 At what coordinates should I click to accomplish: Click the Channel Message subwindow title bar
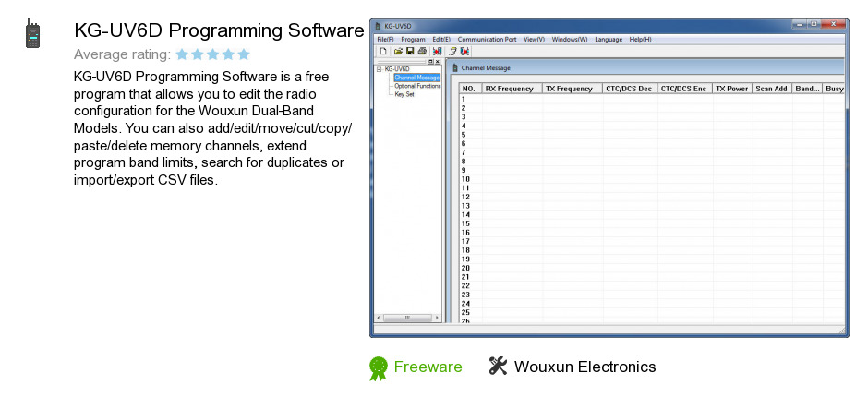(646, 67)
